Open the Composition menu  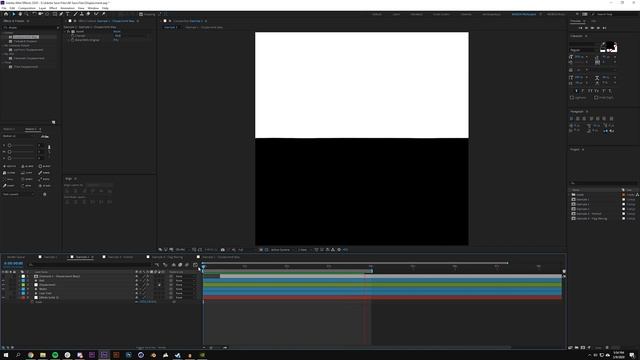click(x=27, y=8)
